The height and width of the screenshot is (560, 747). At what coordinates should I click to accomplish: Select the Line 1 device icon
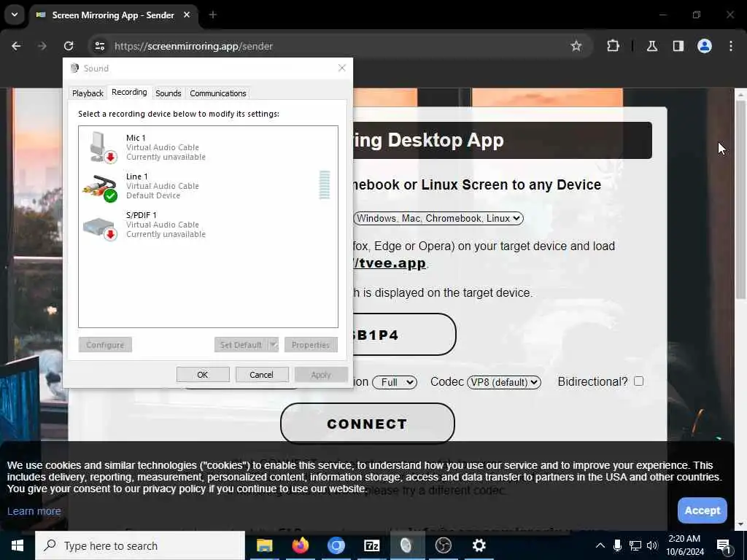point(100,187)
